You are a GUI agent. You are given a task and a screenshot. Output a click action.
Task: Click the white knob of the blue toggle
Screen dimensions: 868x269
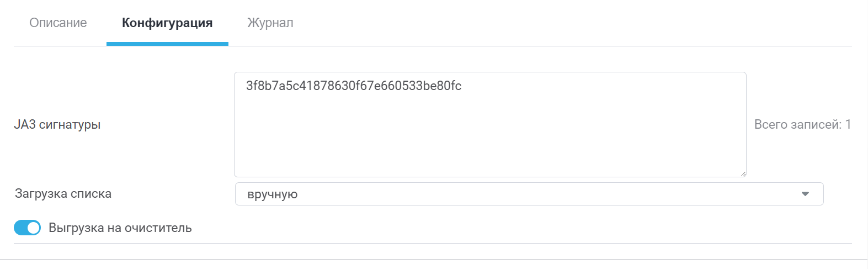(33, 228)
